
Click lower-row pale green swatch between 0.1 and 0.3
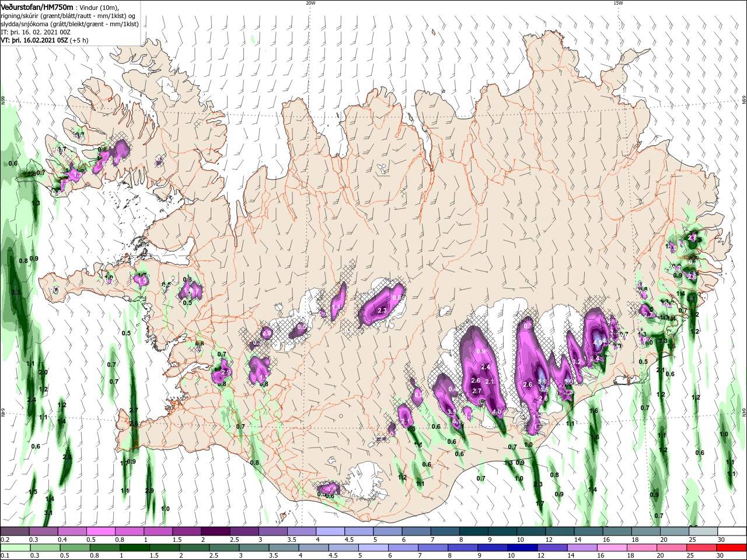(15, 548)
